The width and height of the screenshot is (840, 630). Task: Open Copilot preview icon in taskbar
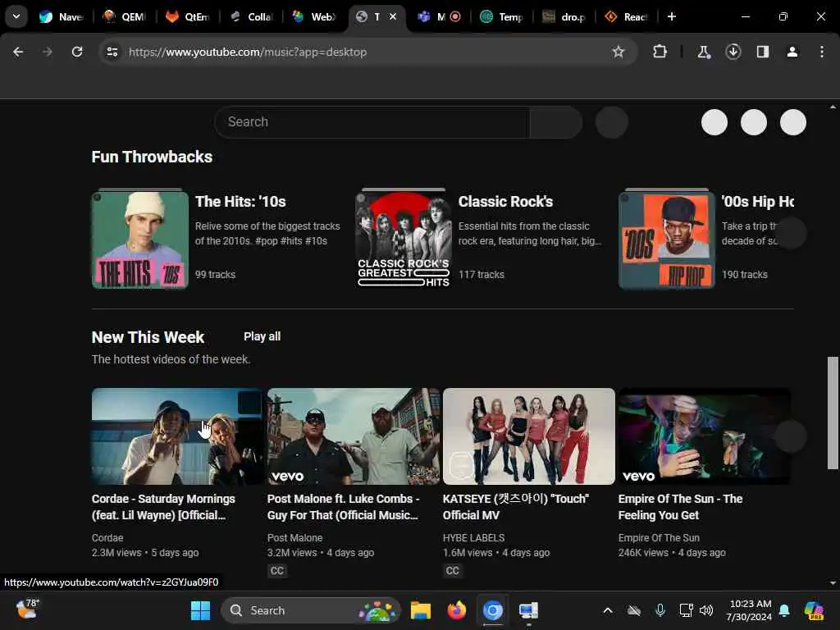814,610
